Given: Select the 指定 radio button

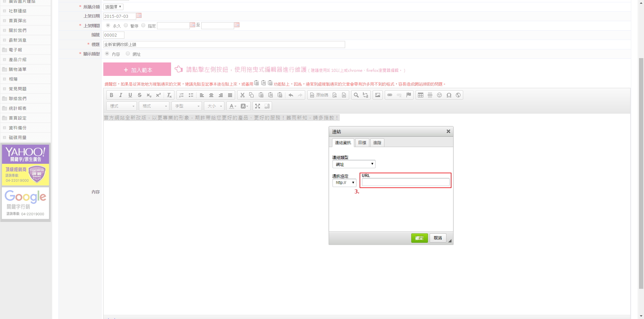Looking at the screenshot, I should pyautogui.click(x=144, y=26).
